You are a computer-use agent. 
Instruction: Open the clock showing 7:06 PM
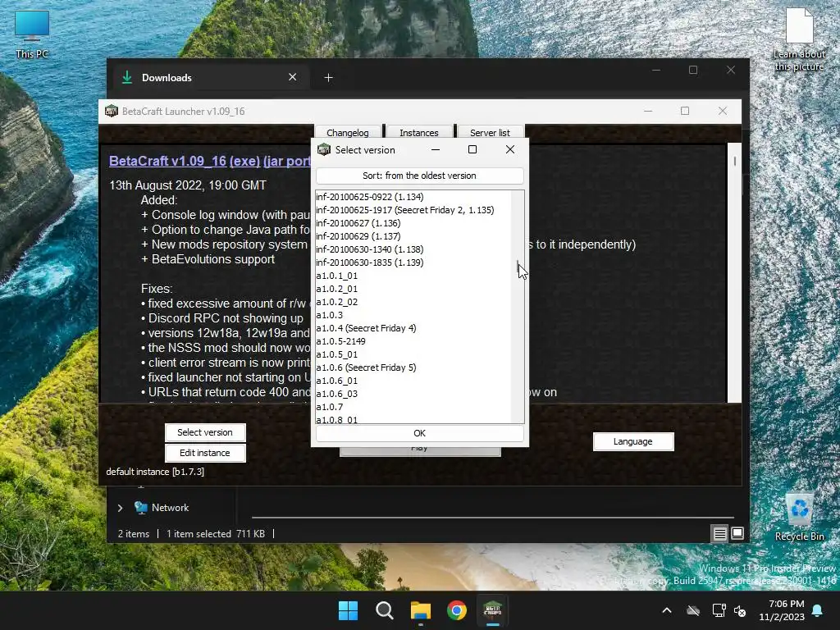click(782, 610)
